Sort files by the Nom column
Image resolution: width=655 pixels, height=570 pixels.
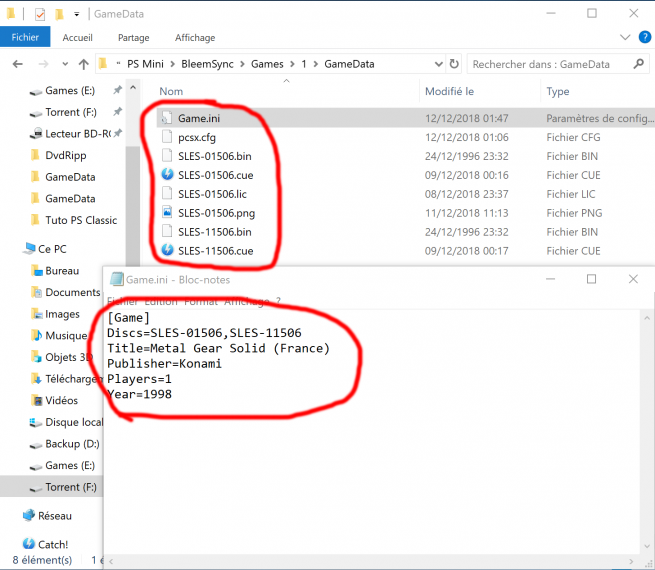[x=171, y=91]
